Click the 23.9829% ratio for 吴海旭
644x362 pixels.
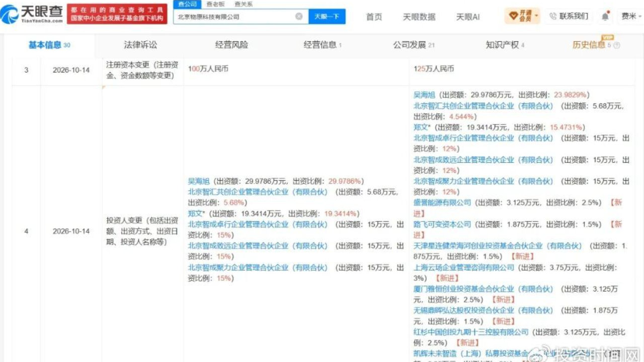pyautogui.click(x=570, y=95)
